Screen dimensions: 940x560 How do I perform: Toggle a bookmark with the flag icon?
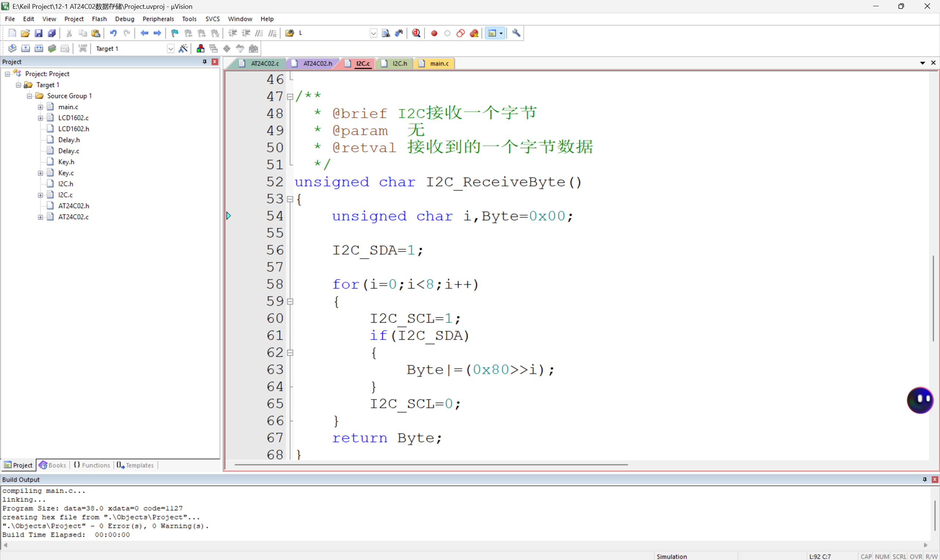174,33
